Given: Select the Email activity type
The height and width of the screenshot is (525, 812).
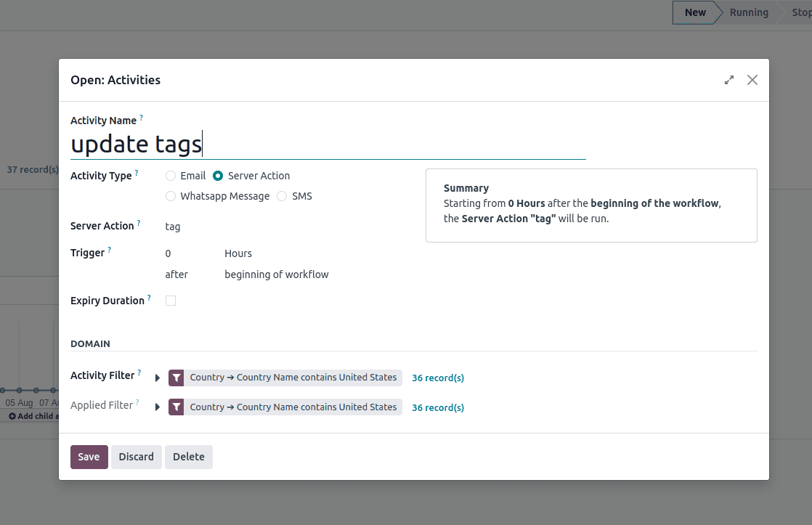Looking at the screenshot, I should tap(171, 176).
